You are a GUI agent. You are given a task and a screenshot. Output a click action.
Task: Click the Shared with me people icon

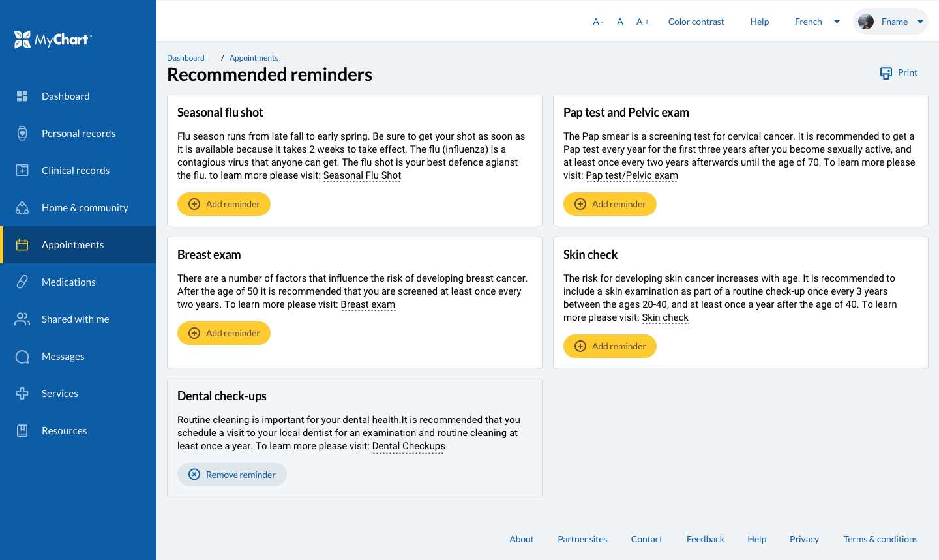(x=22, y=319)
